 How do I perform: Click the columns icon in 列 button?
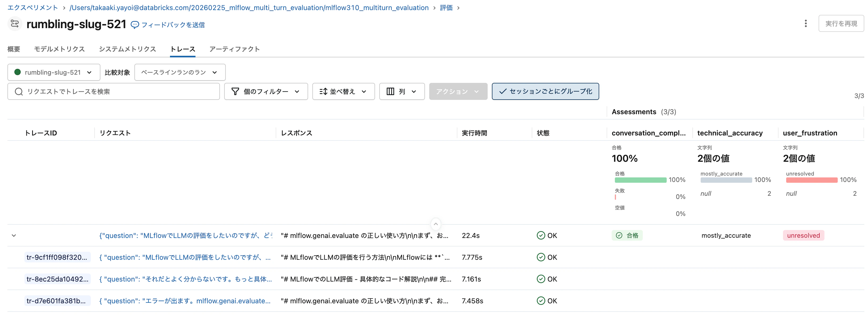390,91
